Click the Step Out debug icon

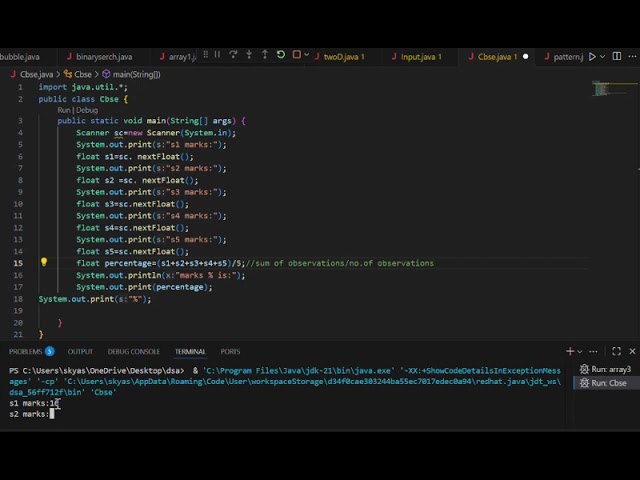265,55
